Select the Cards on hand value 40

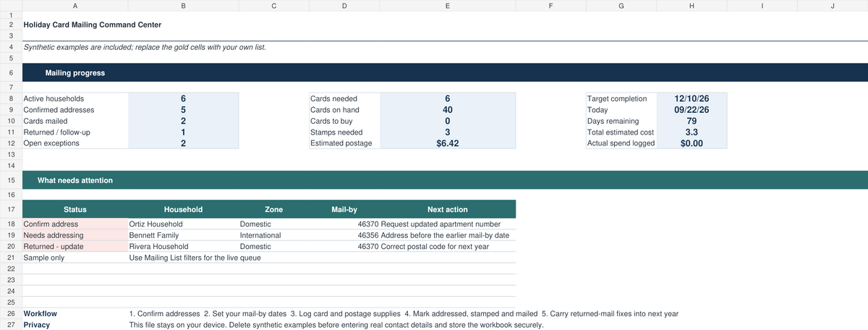[x=447, y=110]
